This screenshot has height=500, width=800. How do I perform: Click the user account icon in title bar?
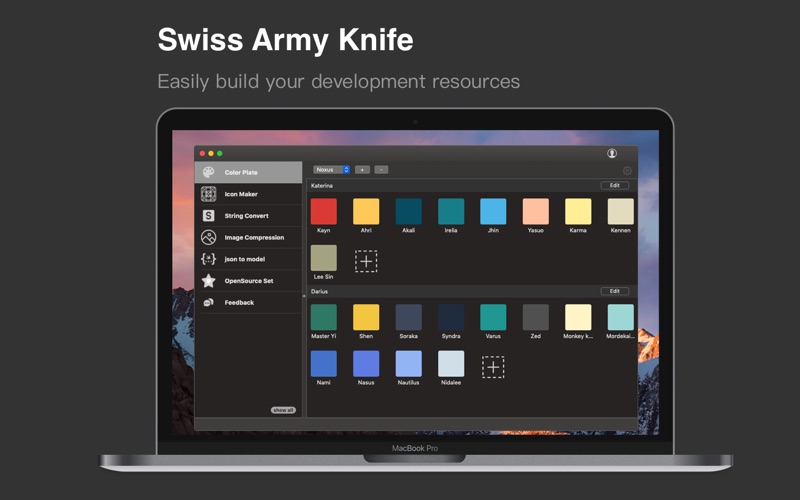(x=612, y=153)
